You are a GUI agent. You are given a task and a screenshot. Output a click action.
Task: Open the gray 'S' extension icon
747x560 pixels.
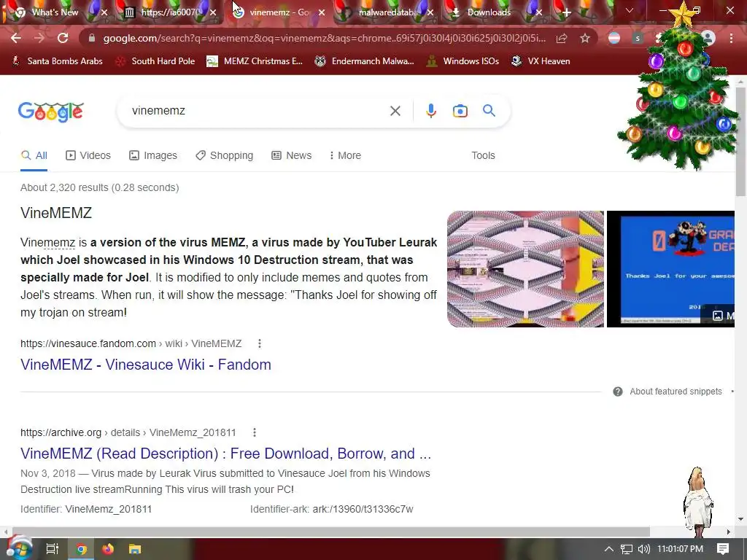point(638,38)
